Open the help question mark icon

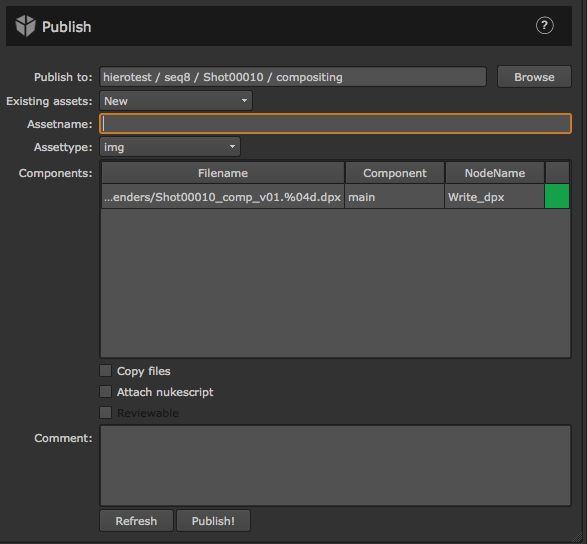click(x=544, y=25)
